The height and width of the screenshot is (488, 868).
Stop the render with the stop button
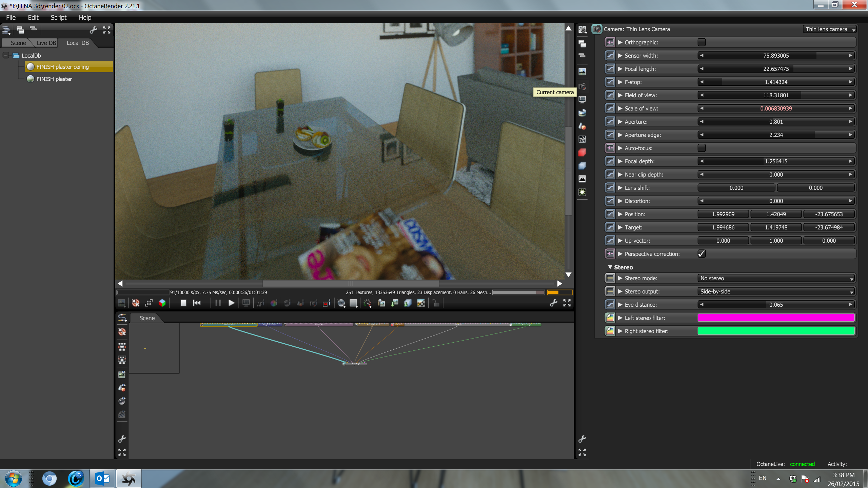click(183, 303)
